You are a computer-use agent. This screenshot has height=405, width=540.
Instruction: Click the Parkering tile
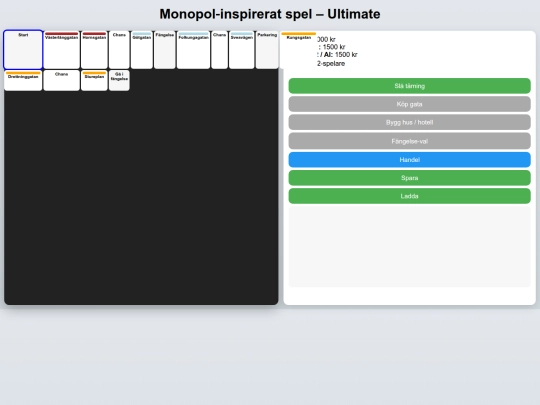(x=267, y=50)
